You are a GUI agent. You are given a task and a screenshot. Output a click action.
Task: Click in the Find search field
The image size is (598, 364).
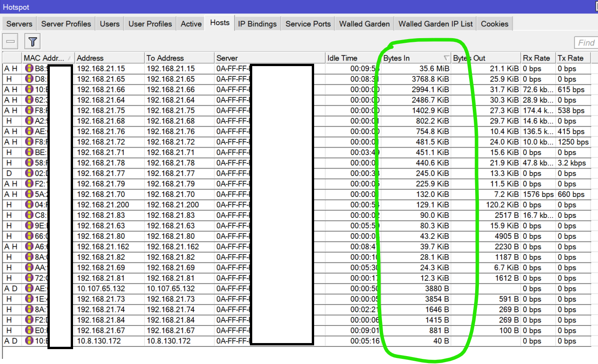click(586, 43)
